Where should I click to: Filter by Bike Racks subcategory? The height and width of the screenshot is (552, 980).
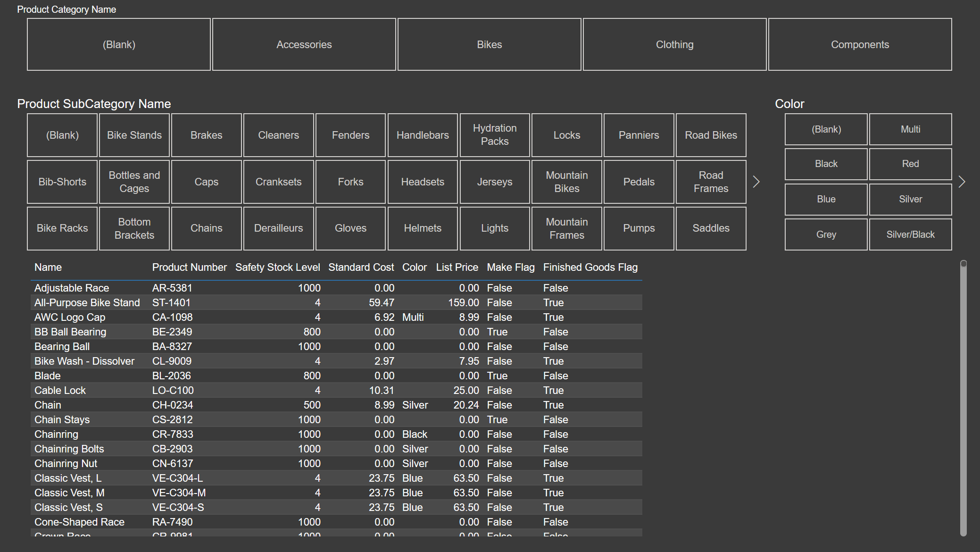point(62,228)
